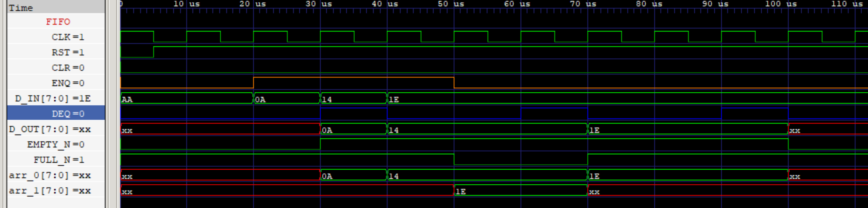Select the arr_0[7:0] signal

(49, 175)
